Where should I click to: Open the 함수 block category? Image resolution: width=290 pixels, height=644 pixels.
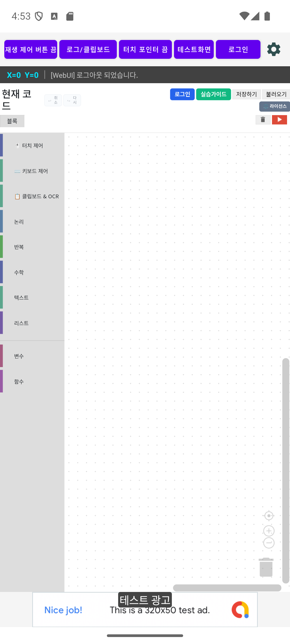[32, 382]
